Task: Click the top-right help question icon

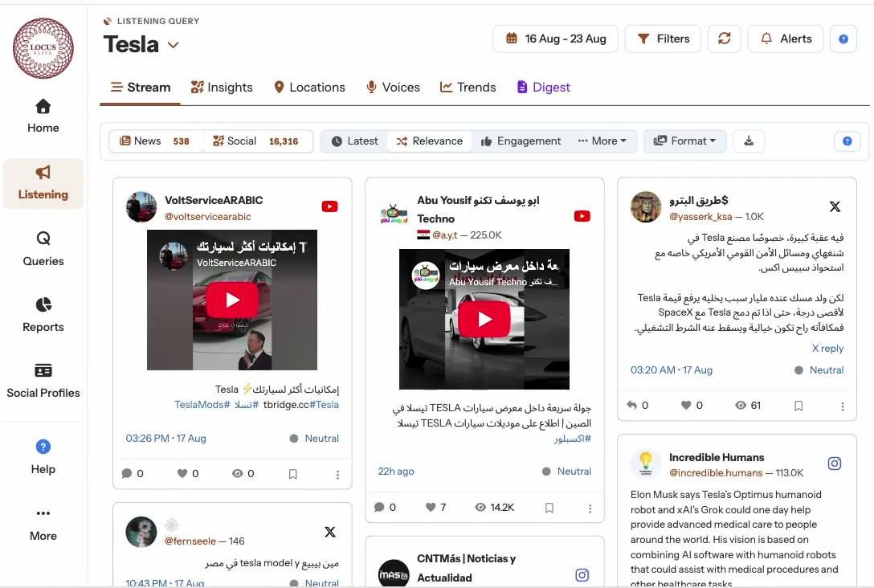Action: coord(843,39)
